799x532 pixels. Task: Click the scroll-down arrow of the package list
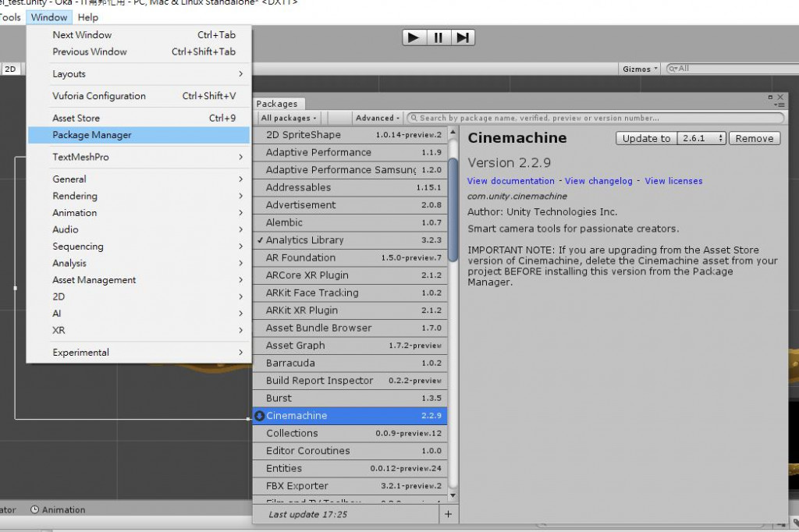tap(453, 495)
